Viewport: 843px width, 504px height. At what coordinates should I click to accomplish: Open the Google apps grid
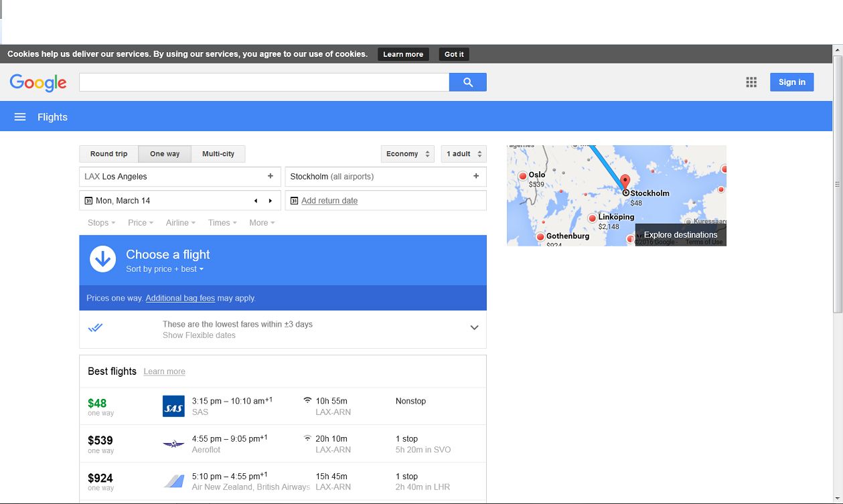coord(751,82)
